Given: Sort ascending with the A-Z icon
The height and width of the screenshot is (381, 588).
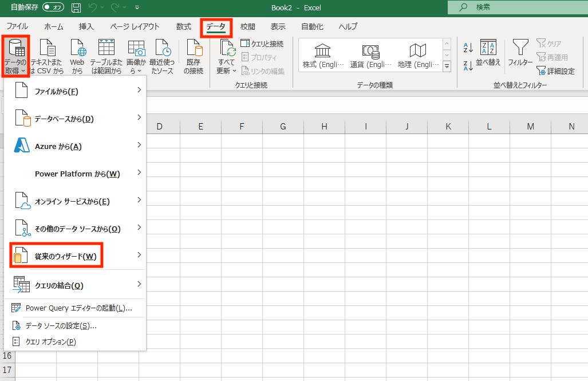Looking at the screenshot, I should [468, 48].
